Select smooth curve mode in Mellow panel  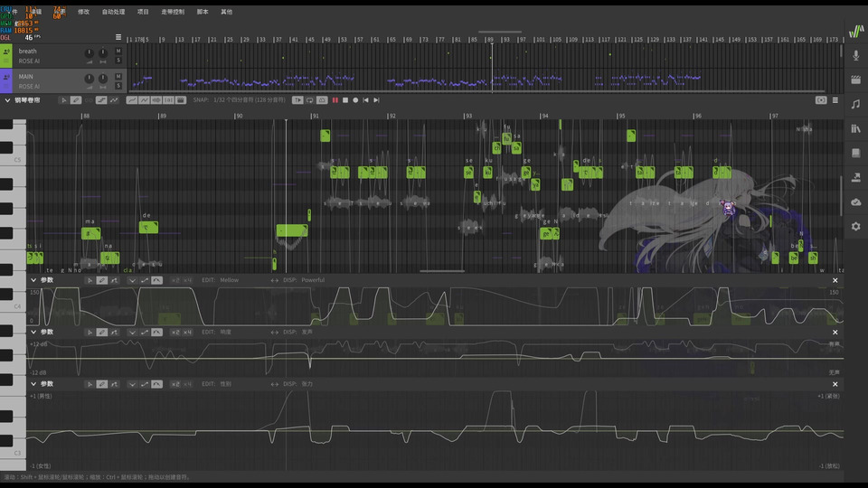pos(156,280)
